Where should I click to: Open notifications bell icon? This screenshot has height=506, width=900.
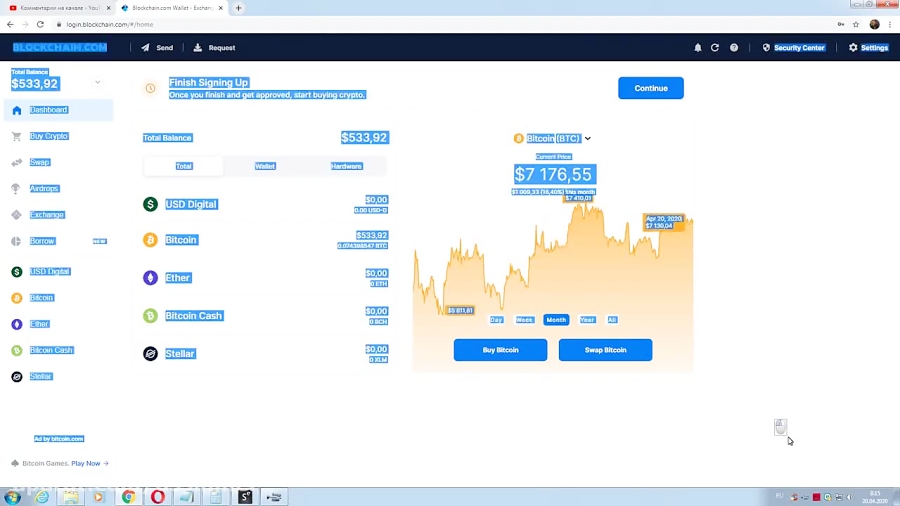[x=697, y=48]
